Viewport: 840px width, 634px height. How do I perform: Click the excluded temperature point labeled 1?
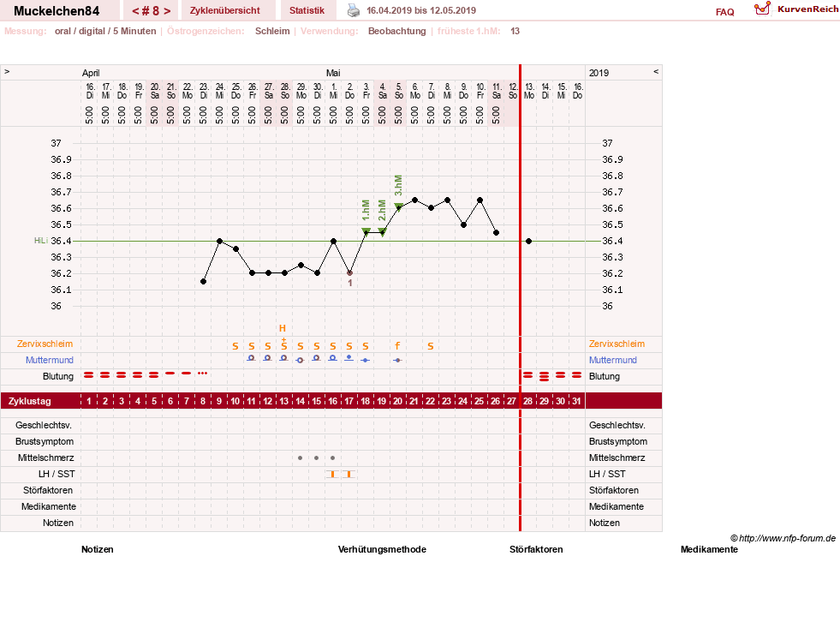pyautogui.click(x=350, y=273)
